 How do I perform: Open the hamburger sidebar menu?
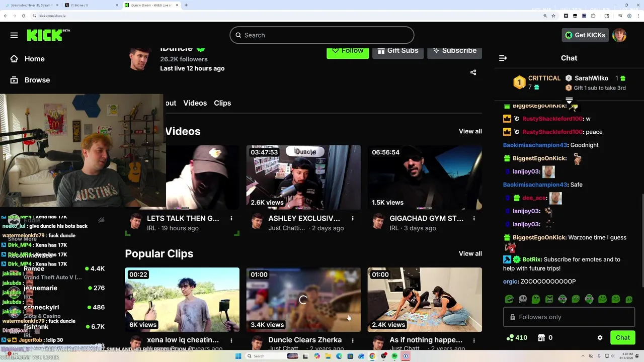click(x=14, y=35)
